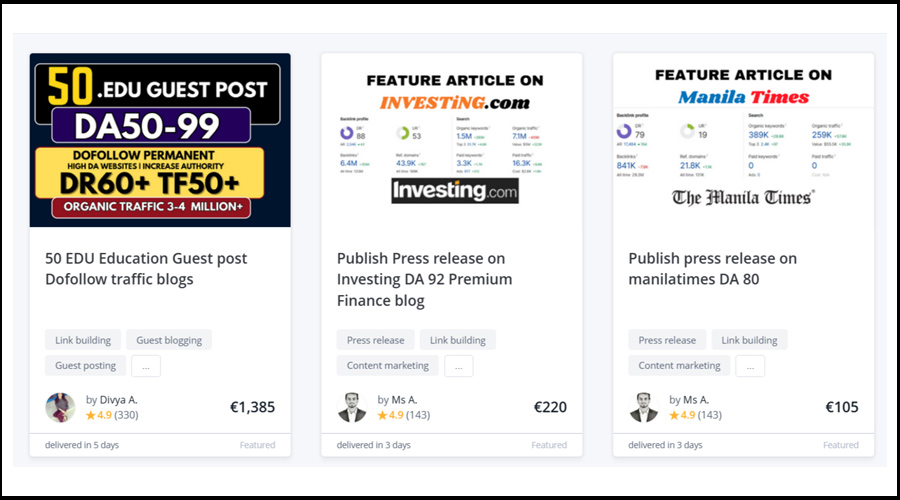Select Content marketing tag on Manila Times card
Image resolution: width=900 pixels, height=500 pixels.
pyautogui.click(x=679, y=366)
